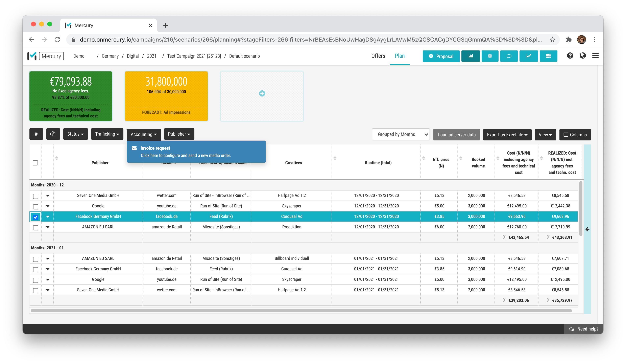This screenshot has height=364, width=626.
Task: Open the hamburger main menu
Action: tap(595, 56)
